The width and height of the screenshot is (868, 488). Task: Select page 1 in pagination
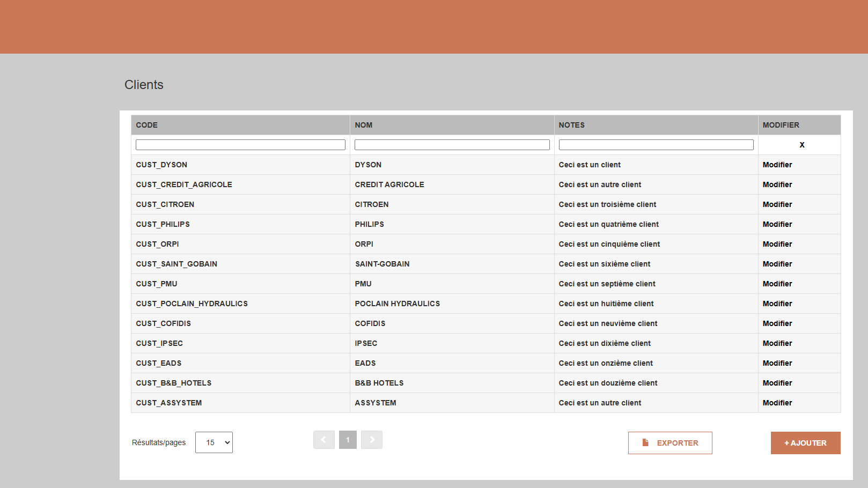348,440
